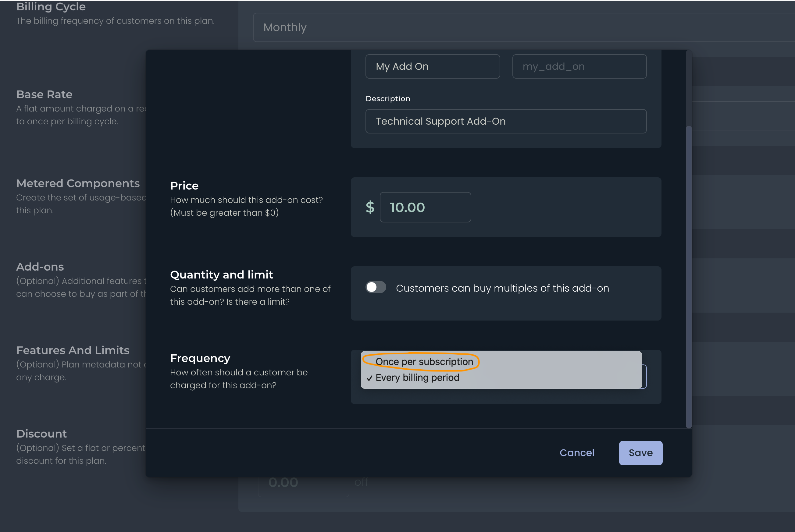The width and height of the screenshot is (795, 532).
Task: Click the 10.00 price input
Action: pos(425,207)
